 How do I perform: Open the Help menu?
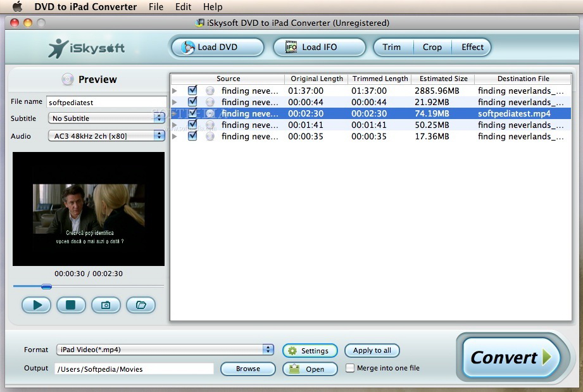click(213, 7)
